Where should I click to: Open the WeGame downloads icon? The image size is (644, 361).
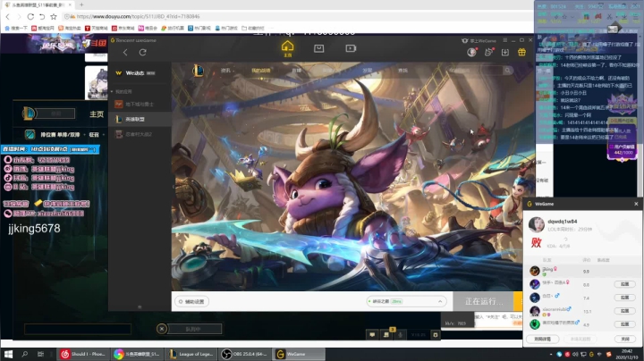(505, 52)
